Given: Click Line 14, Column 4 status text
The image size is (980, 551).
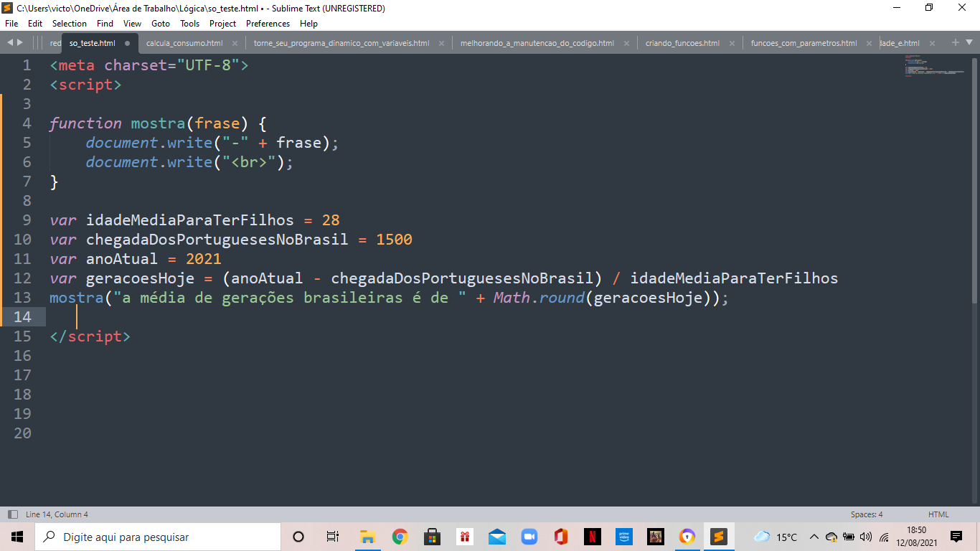Looking at the screenshot, I should click(x=57, y=514).
